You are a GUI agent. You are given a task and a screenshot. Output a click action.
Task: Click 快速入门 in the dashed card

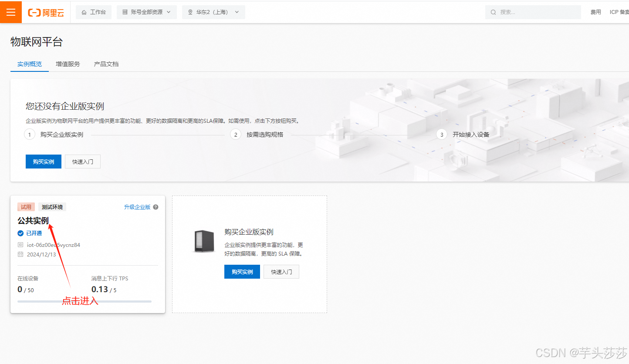[281, 272]
